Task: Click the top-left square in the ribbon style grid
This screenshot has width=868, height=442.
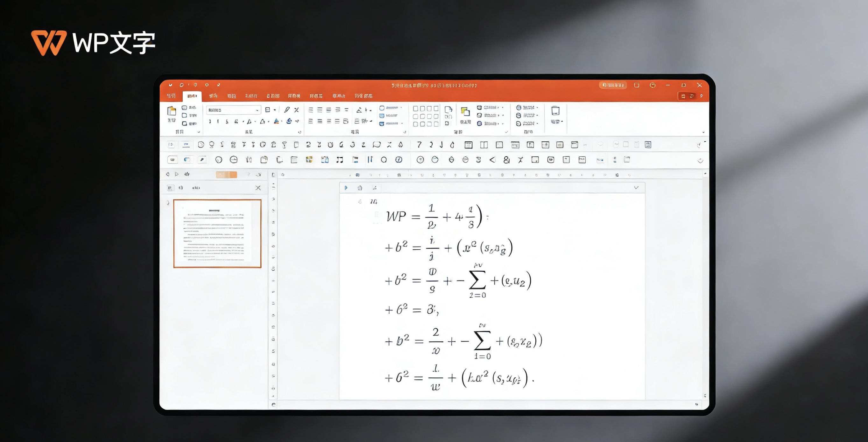Action: click(415, 109)
